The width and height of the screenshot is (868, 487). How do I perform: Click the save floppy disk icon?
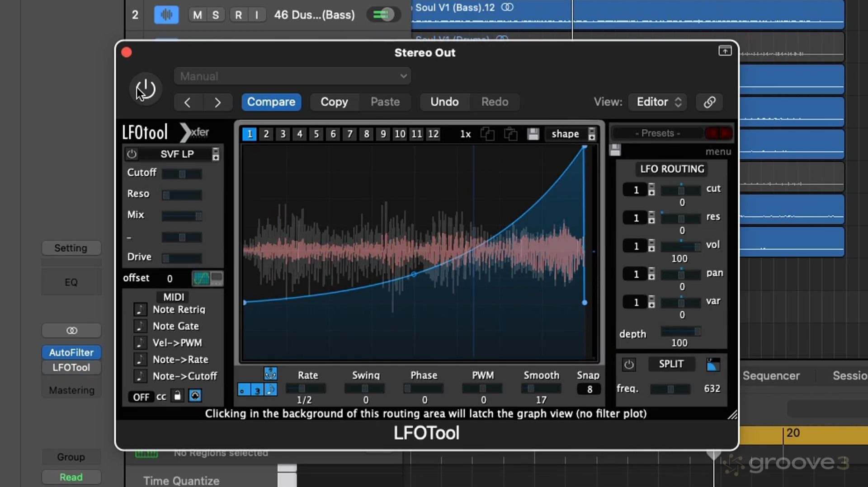coord(533,134)
